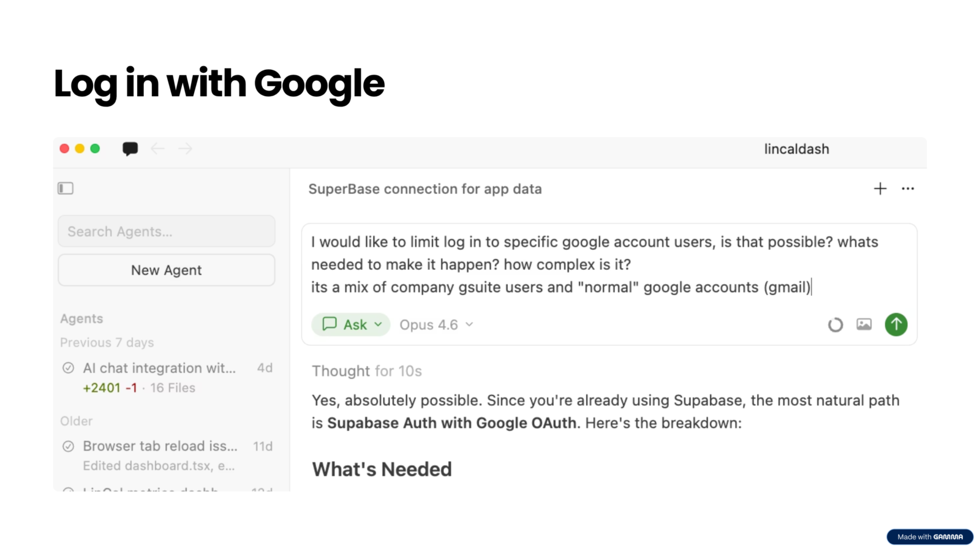980x551 pixels.
Task: Click the Search Agents input field
Action: coord(167,231)
